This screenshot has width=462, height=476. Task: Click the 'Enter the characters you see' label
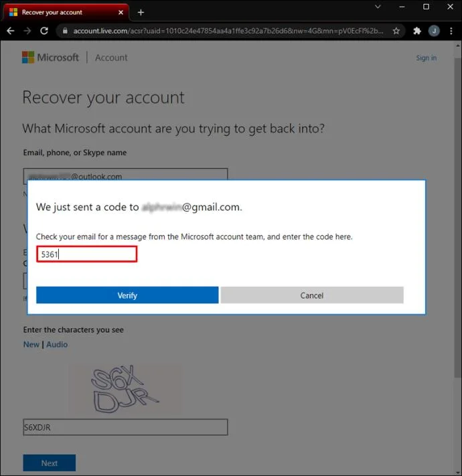pos(74,329)
